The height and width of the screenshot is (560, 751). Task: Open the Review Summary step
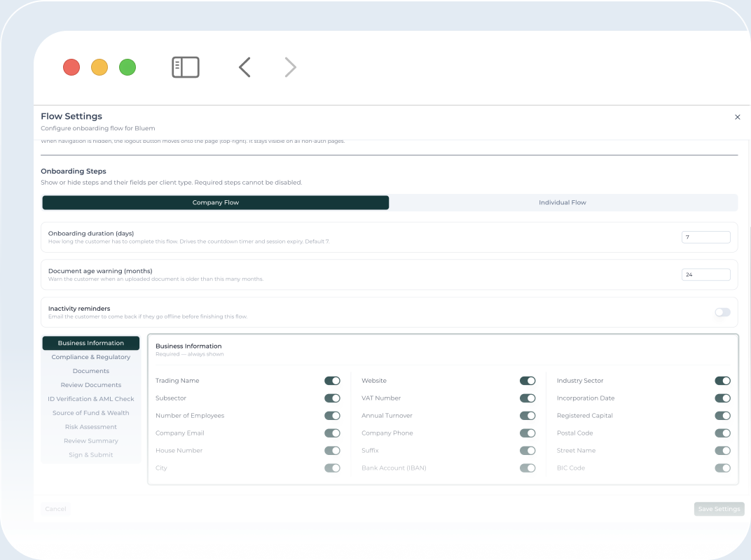91,441
